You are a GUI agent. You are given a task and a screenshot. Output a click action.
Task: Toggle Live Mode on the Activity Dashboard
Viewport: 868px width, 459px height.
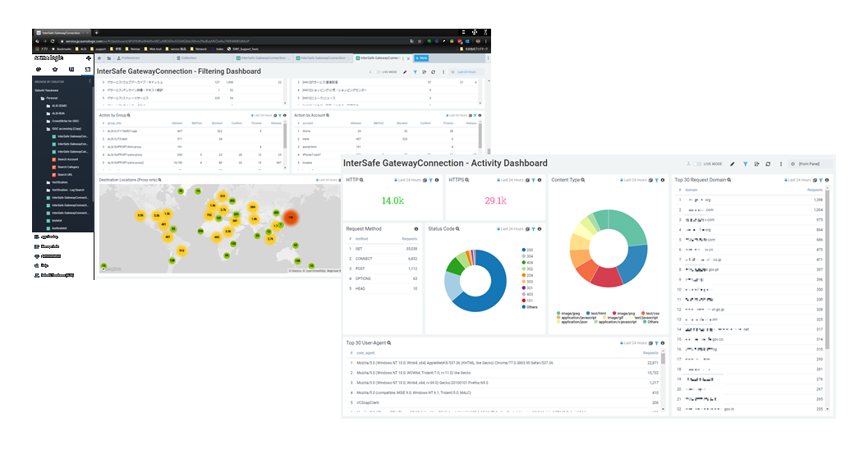click(697, 164)
